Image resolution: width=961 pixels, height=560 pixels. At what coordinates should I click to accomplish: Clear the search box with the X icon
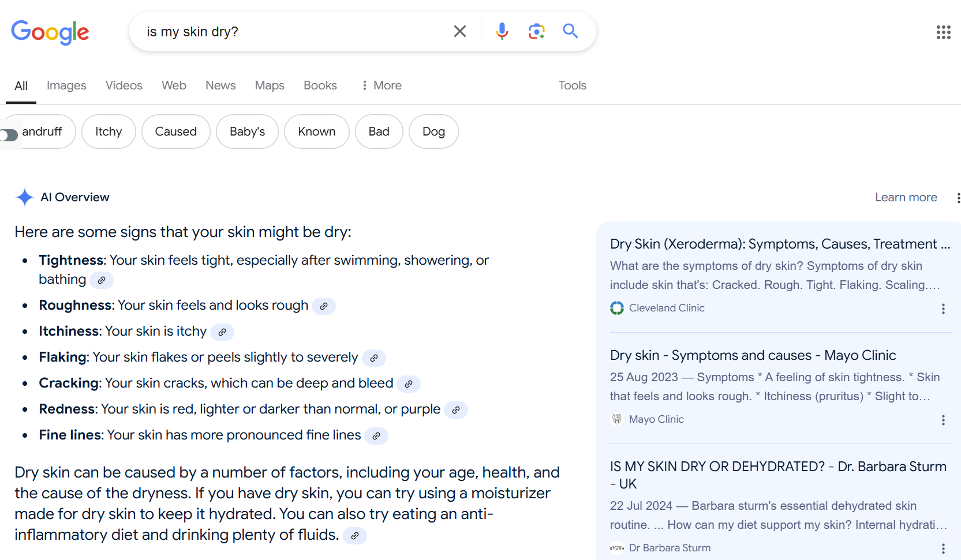pos(460,31)
